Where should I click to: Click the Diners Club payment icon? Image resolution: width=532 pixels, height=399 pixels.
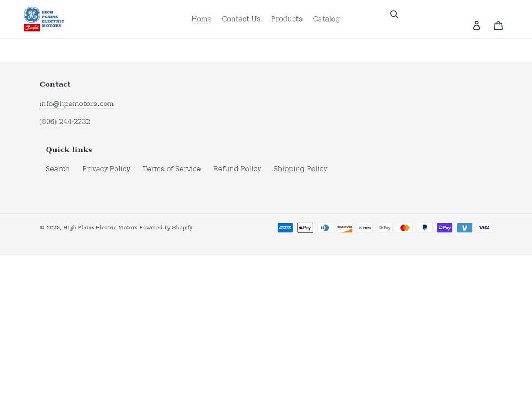pyautogui.click(x=325, y=228)
